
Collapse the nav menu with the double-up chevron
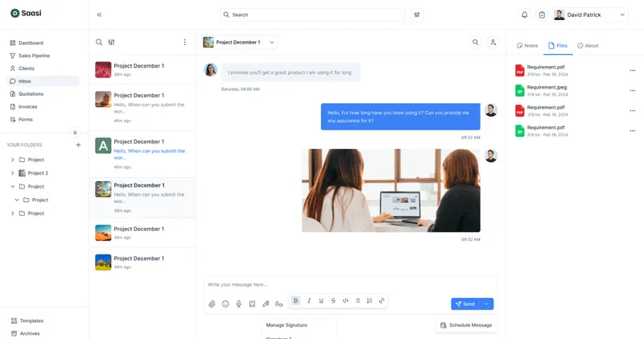[75, 133]
